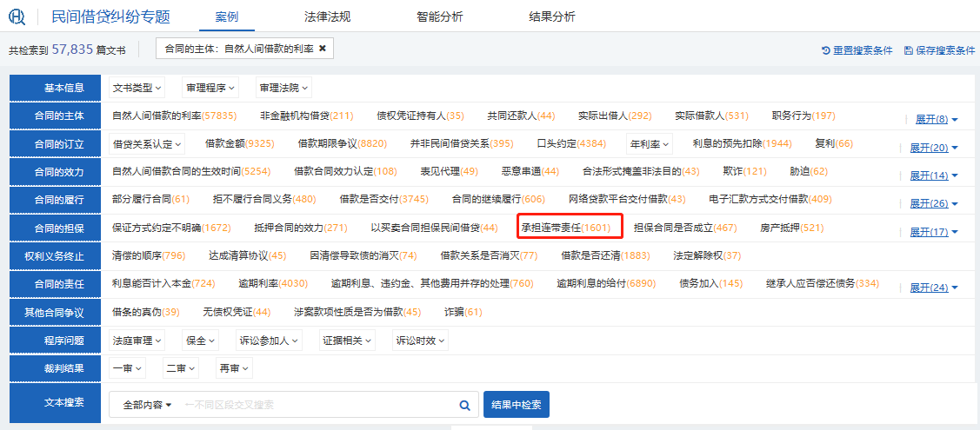Viewport: 980px width, 430px height.
Task: Click the magnifier search icon
Action: (x=465, y=405)
